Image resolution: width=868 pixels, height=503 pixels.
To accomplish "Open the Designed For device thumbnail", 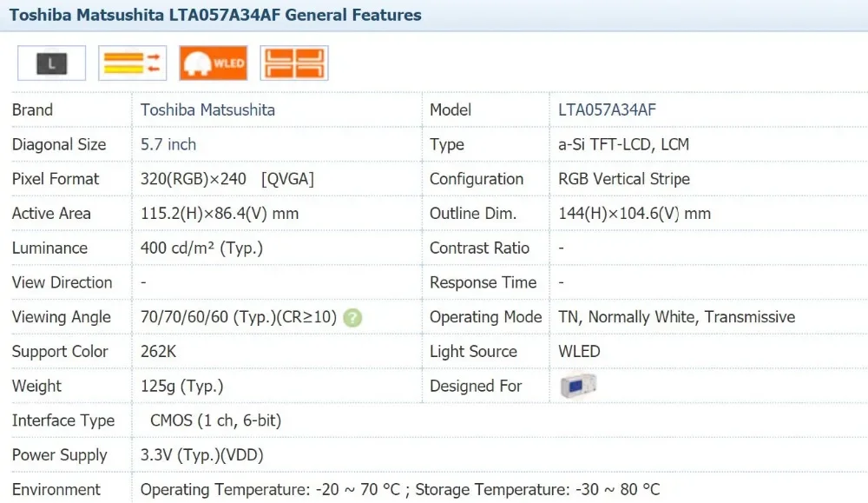I will click(x=577, y=386).
